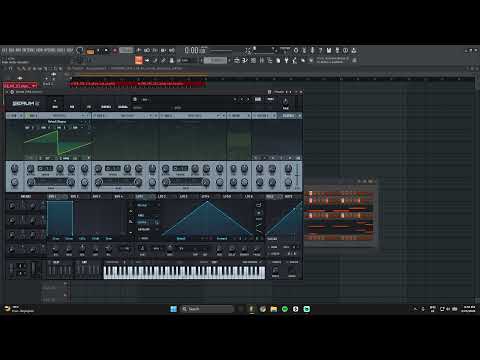Open the OSC C oscillator type dropdown
The width and height of the screenshot is (480, 360).
[x=195, y=116]
